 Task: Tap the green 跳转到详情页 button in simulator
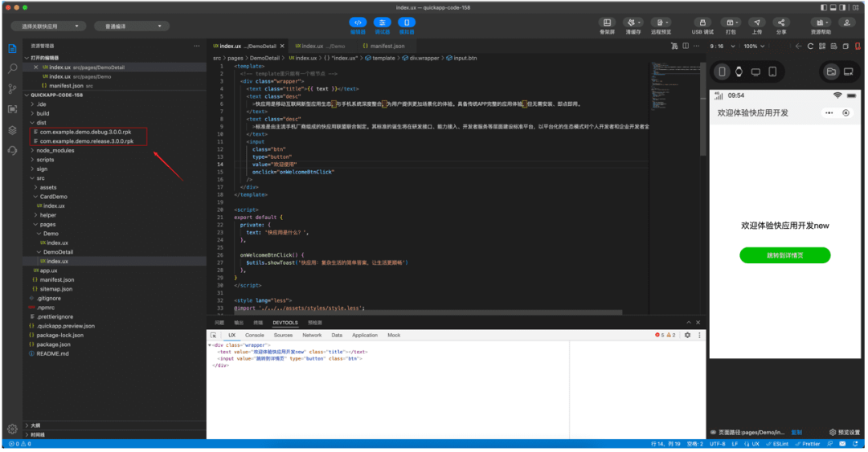click(x=784, y=255)
